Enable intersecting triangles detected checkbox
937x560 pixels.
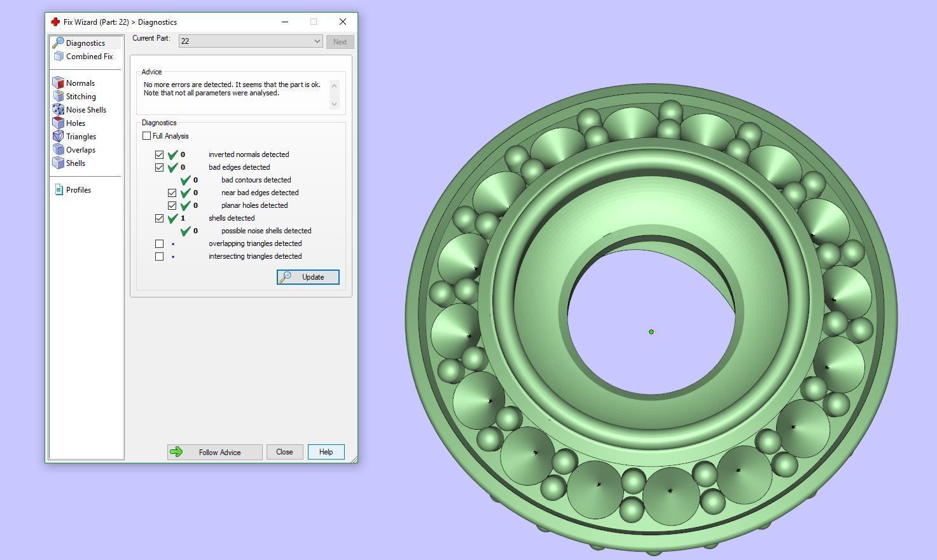(x=160, y=256)
